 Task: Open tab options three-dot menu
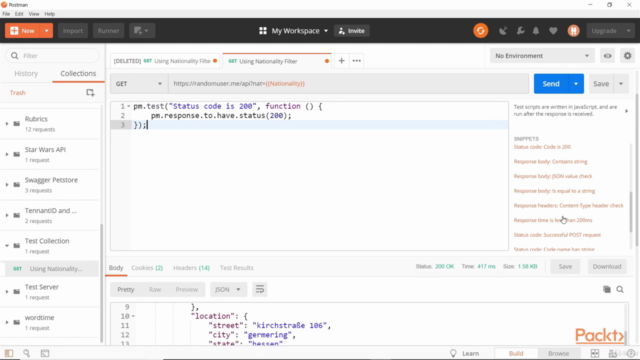pos(356,61)
